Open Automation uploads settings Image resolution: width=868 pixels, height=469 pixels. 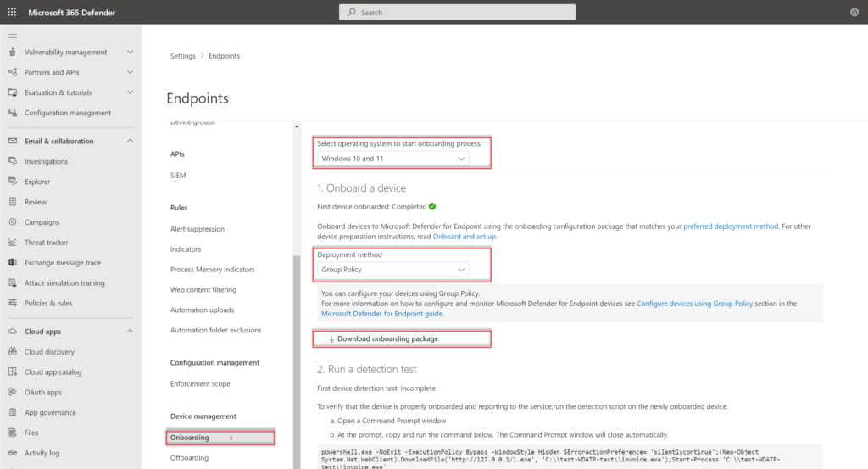coord(202,310)
